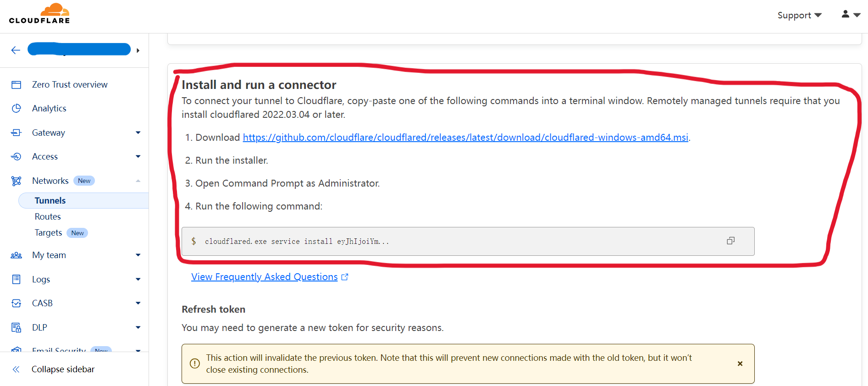Viewport: 868px width, 386px height.
Task: Click the Cloudflare logo
Action: click(39, 13)
